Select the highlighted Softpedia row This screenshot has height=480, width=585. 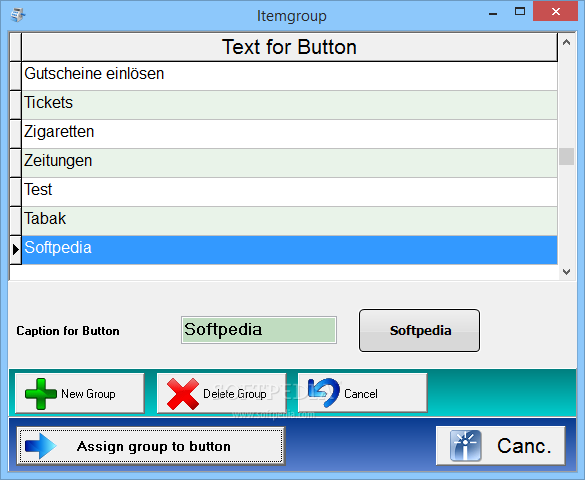290,250
